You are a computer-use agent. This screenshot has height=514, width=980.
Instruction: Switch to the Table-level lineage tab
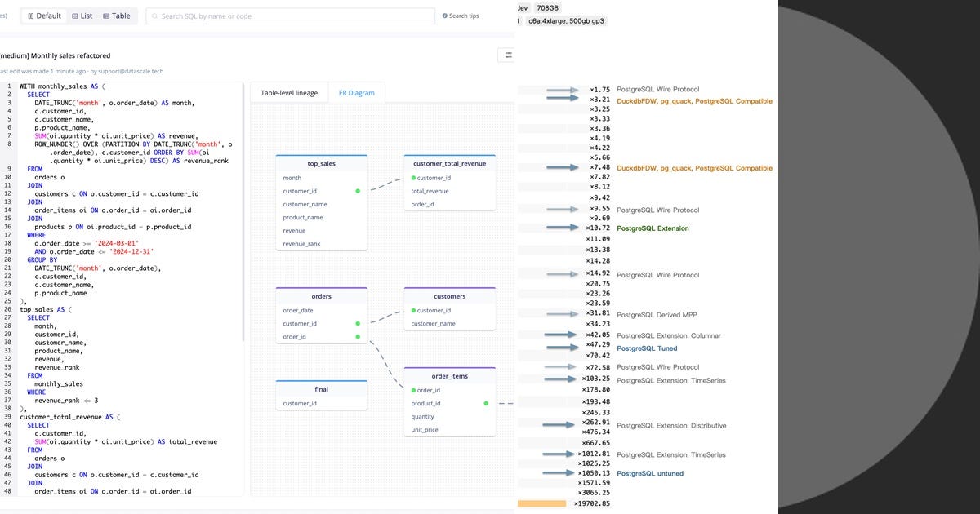289,92
